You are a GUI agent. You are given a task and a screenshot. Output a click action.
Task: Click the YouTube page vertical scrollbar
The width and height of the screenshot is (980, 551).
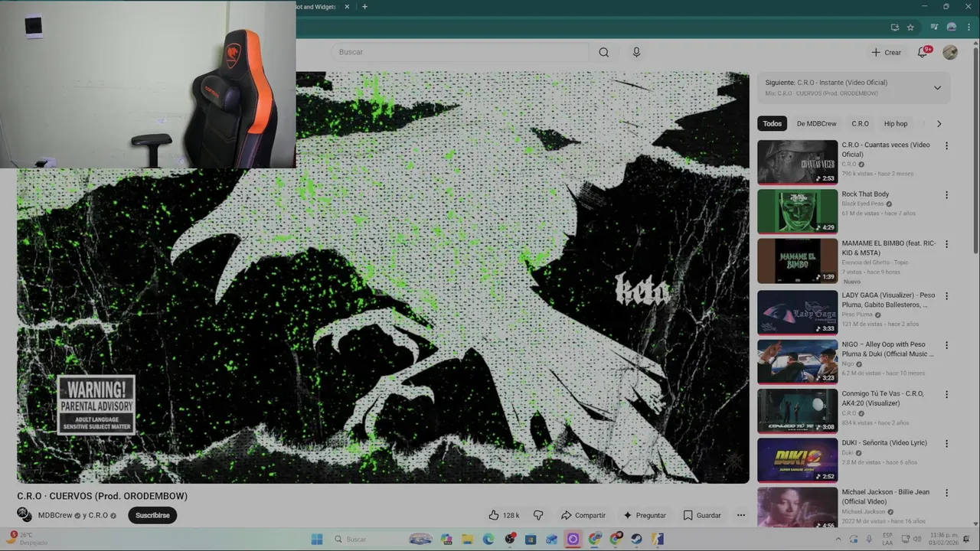coord(975,149)
